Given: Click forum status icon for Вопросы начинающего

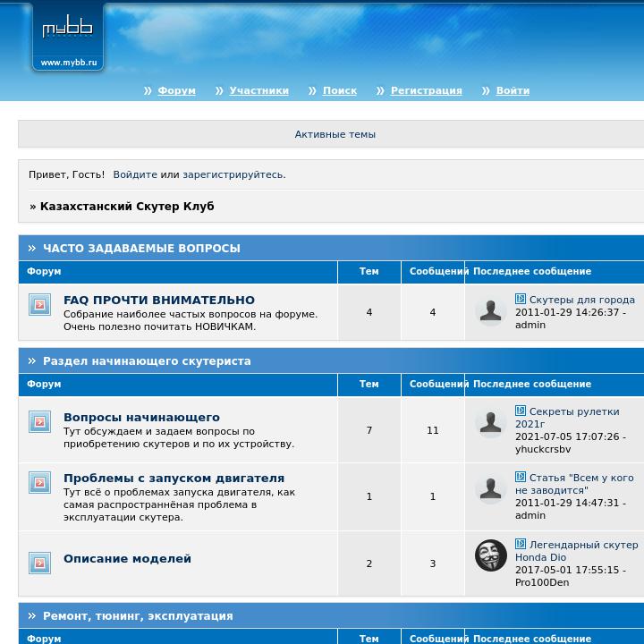Looking at the screenshot, I should click(40, 422).
